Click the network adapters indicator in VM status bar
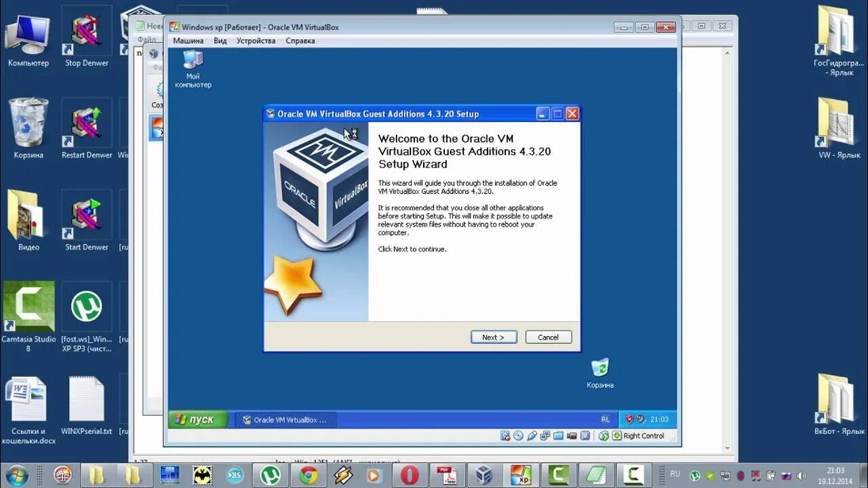Image resolution: width=868 pixels, height=488 pixels. tap(545, 436)
